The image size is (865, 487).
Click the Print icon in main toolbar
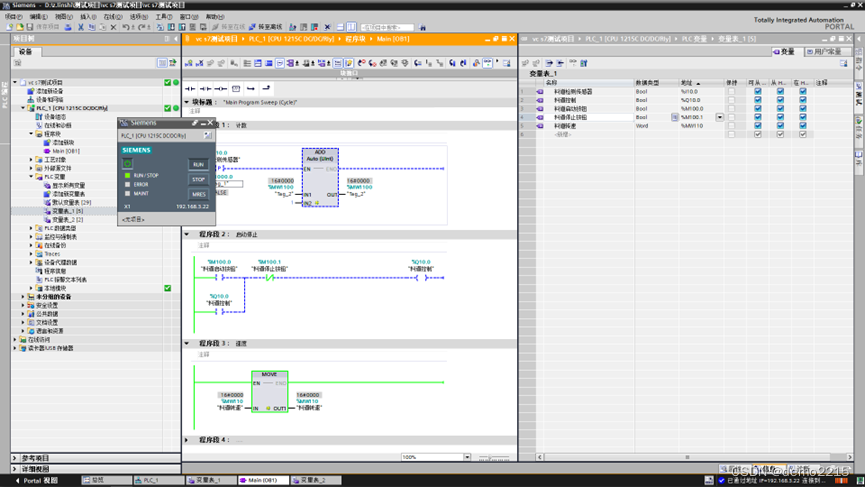point(68,26)
